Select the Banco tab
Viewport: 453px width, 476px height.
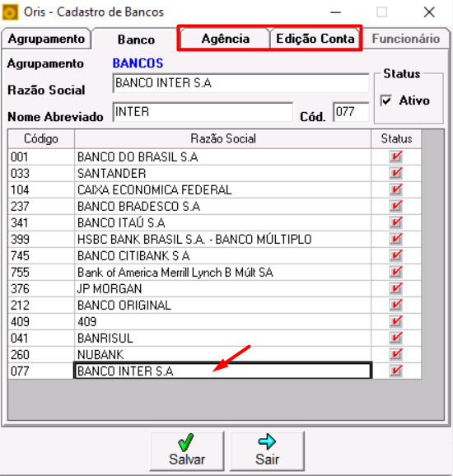pyautogui.click(x=136, y=40)
